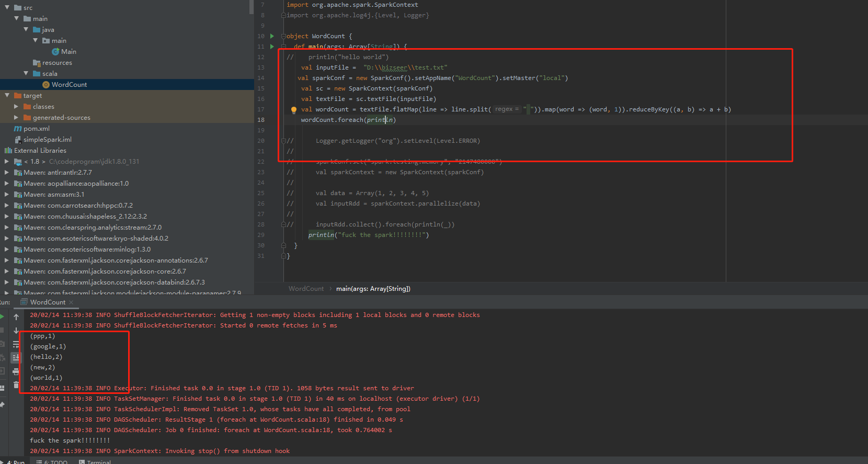The height and width of the screenshot is (464, 868).
Task: Fold the import block at line 8
Action: click(x=283, y=15)
